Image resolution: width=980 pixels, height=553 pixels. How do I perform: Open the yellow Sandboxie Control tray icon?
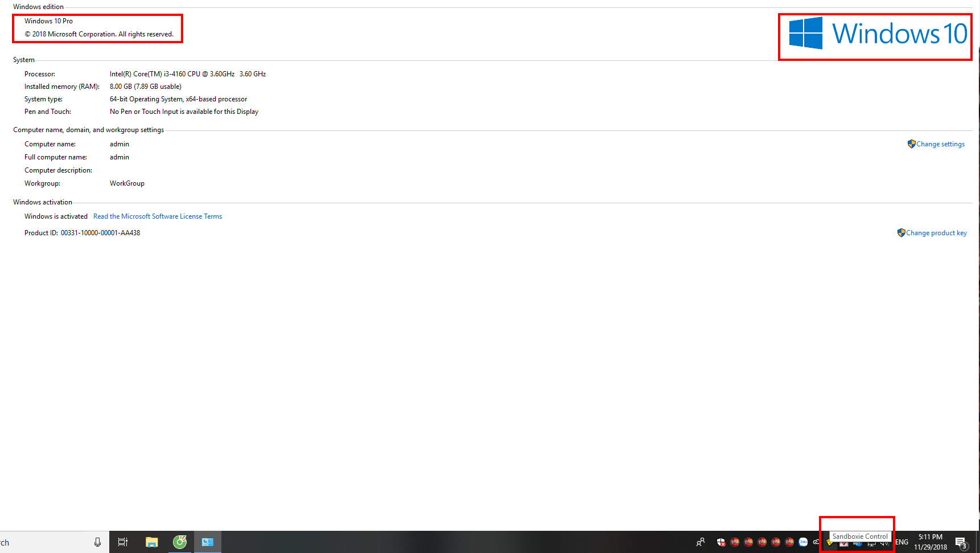[x=830, y=542]
